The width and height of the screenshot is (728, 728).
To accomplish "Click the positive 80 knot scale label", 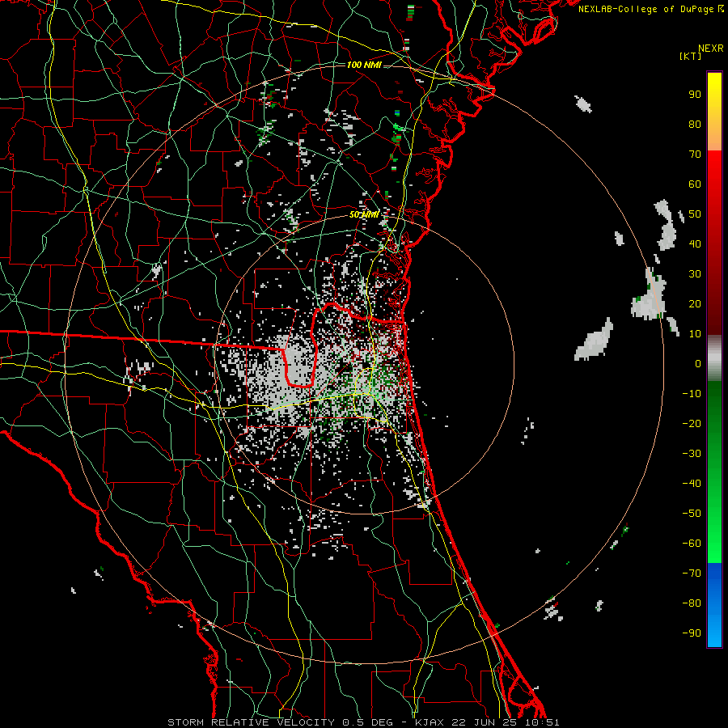I will pos(695,125).
